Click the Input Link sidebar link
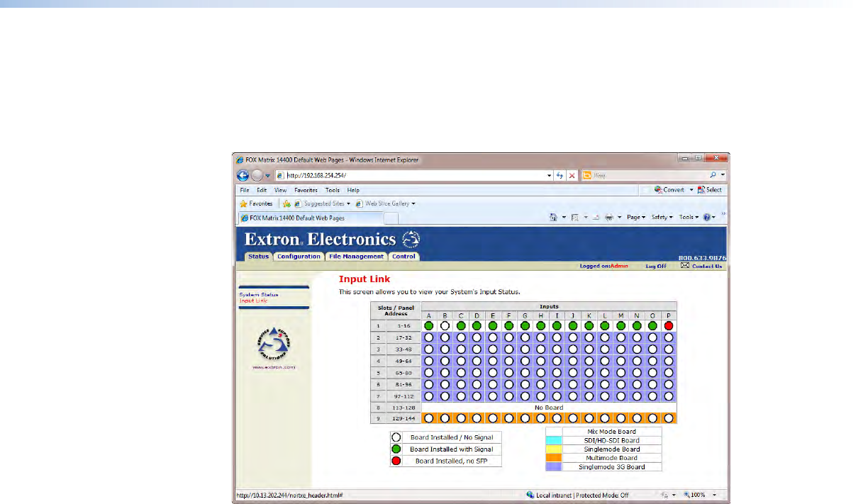The height and width of the screenshot is (504, 868). 253,301
